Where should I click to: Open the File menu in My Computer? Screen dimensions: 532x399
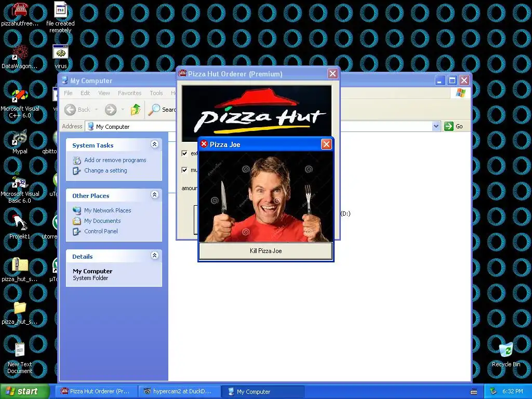coord(68,93)
